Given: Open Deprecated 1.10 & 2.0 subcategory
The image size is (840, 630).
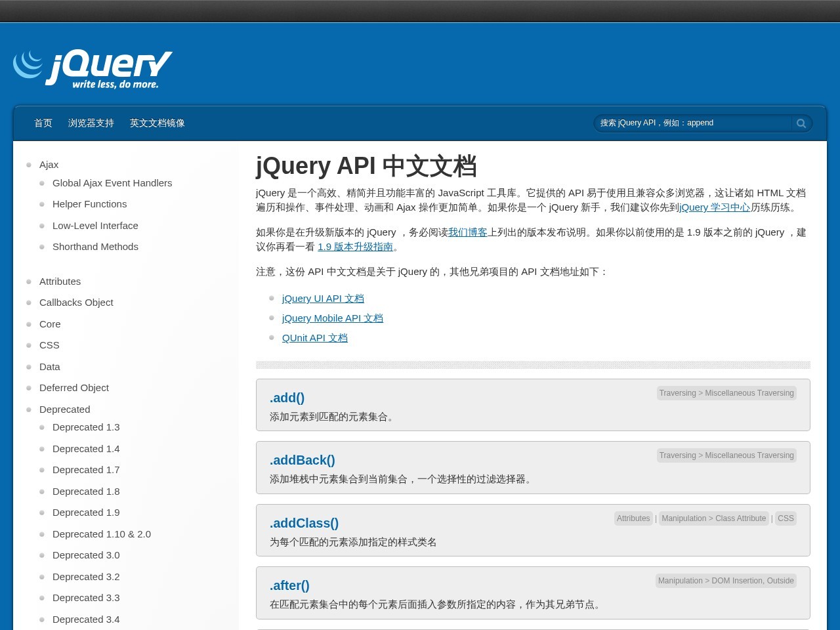Looking at the screenshot, I should [x=102, y=534].
